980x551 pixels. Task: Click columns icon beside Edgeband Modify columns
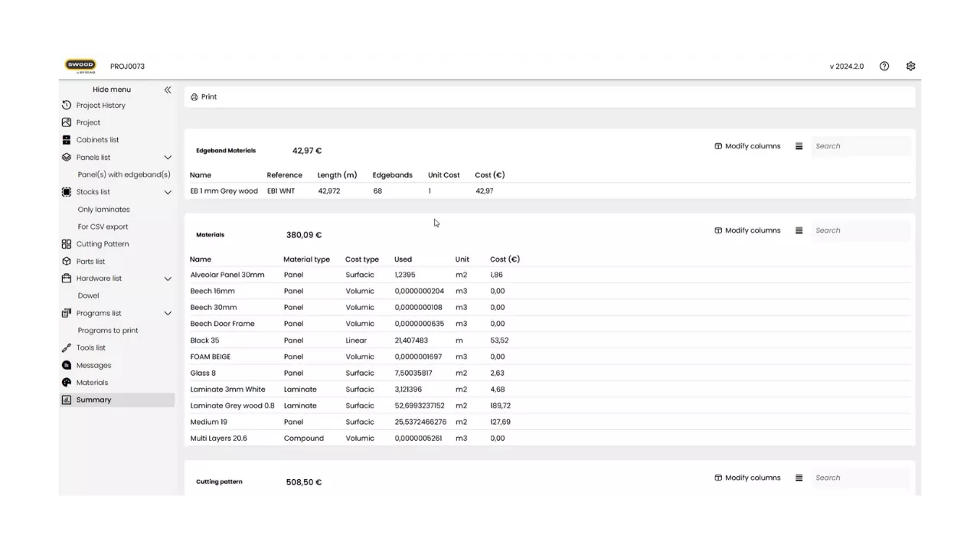pyautogui.click(x=718, y=146)
